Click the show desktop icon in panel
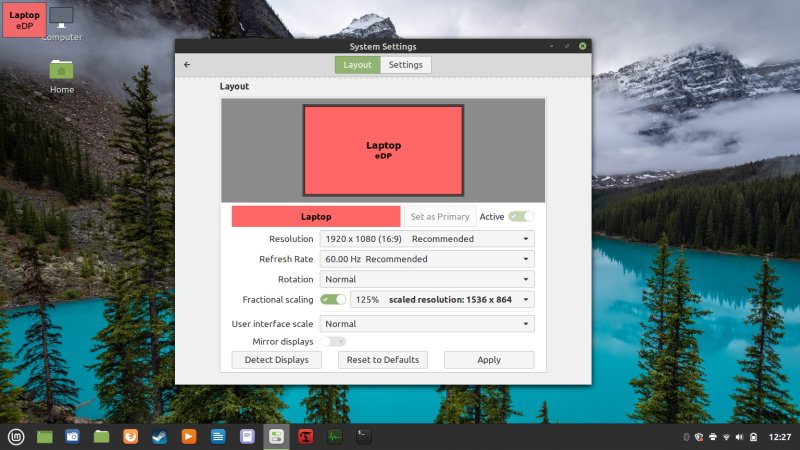Viewport: 800px width, 450px height. pos(44,437)
